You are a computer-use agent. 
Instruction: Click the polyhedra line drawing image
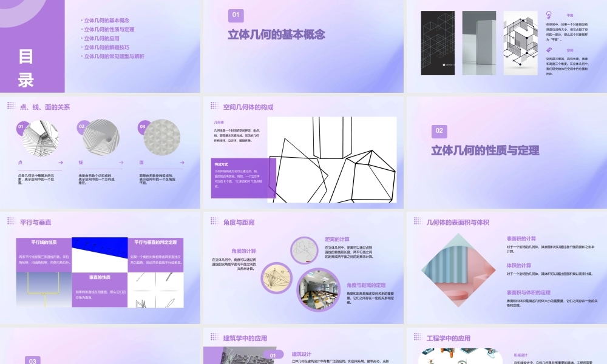click(332, 160)
